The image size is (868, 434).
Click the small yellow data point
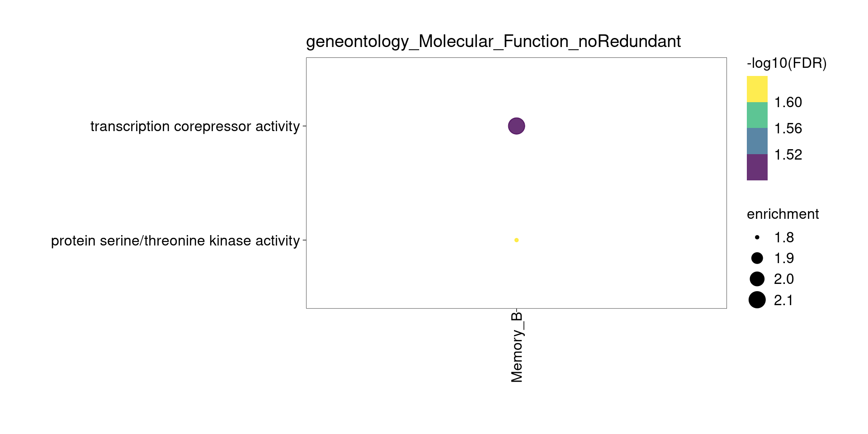point(516,240)
